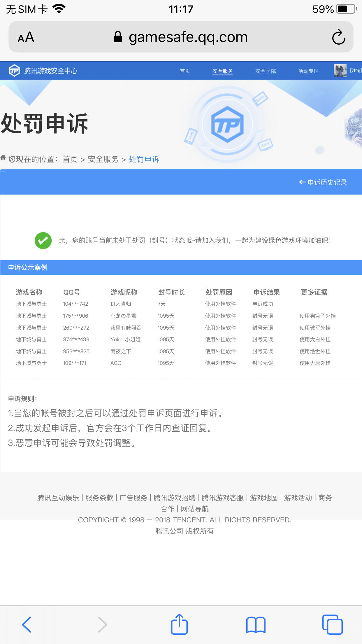Open the 活动专区 nav tab

(308, 71)
